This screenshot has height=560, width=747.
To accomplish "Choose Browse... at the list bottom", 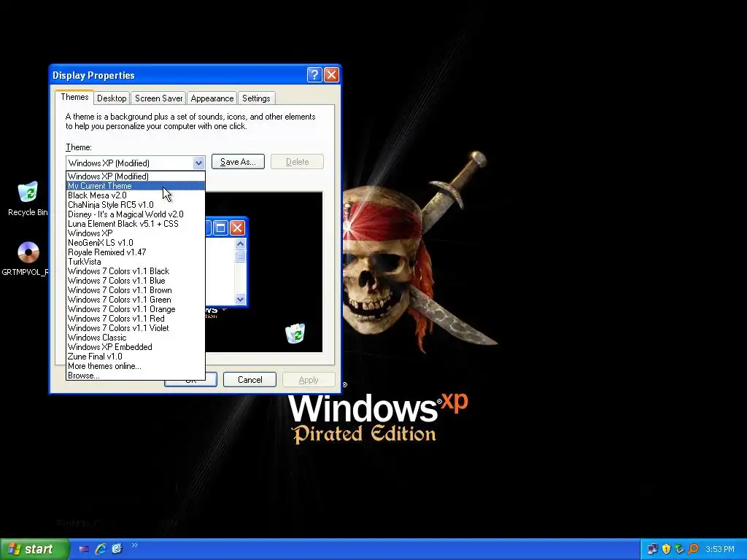I will point(135,376).
